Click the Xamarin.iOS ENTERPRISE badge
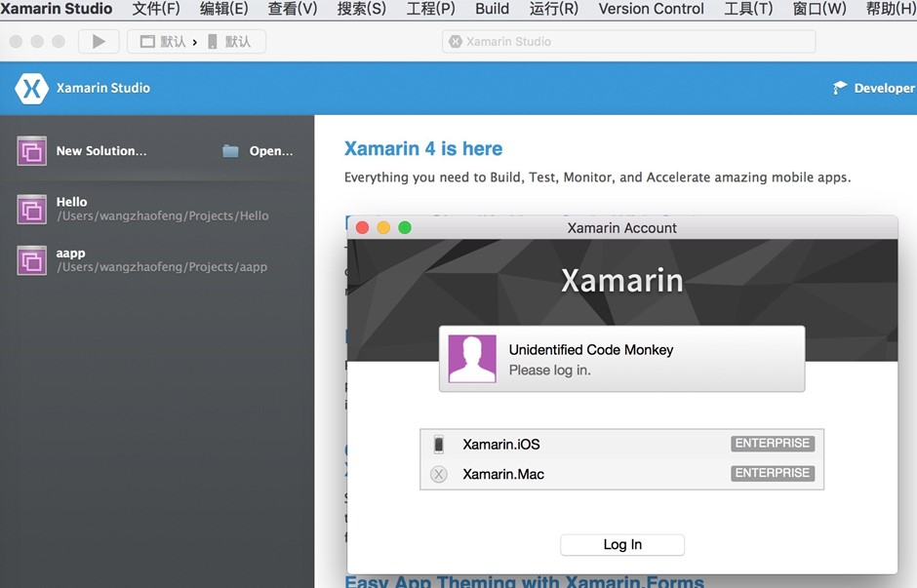917x588 pixels. tap(773, 443)
